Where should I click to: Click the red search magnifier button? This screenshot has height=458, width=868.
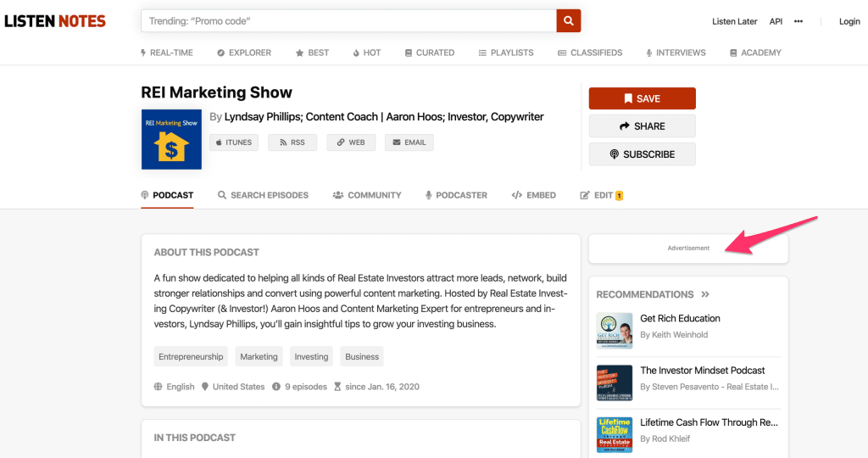coord(569,21)
